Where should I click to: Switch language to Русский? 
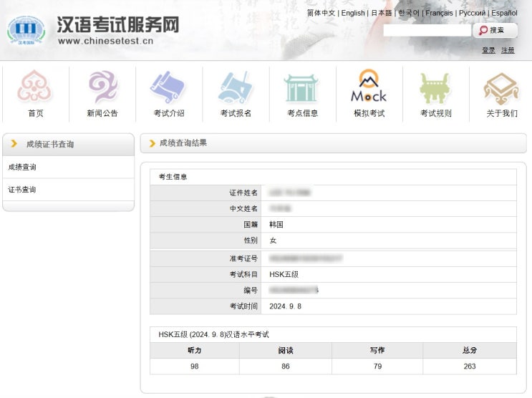point(472,13)
